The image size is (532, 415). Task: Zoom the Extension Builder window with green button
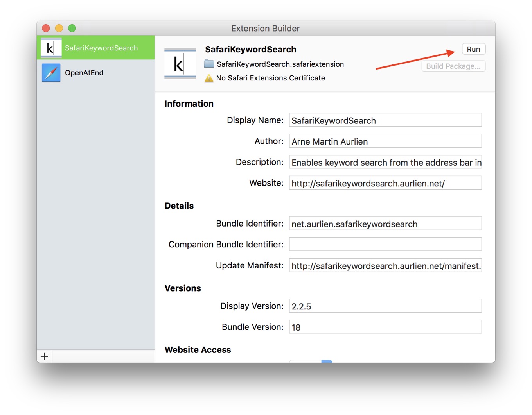pyautogui.click(x=72, y=28)
